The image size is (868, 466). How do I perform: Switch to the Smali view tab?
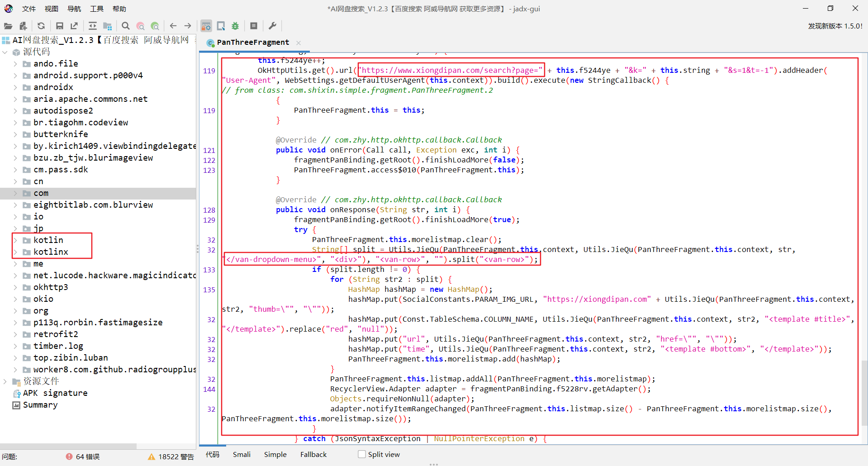click(242, 454)
